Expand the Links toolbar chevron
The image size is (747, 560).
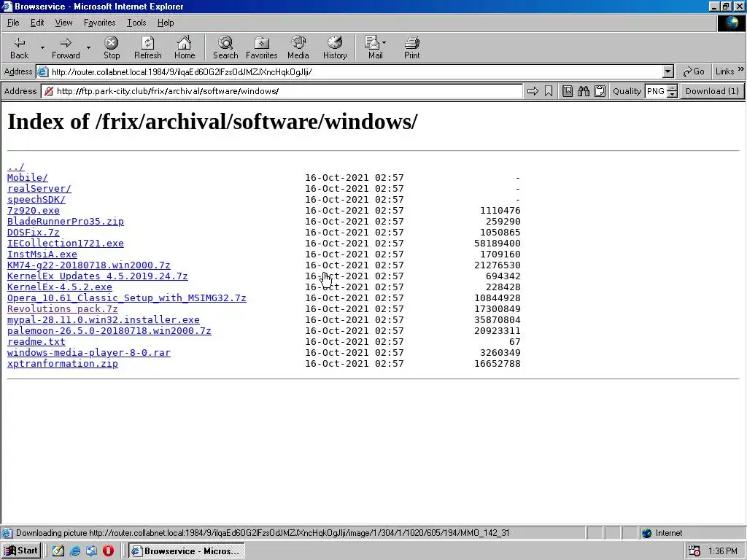coord(741,69)
